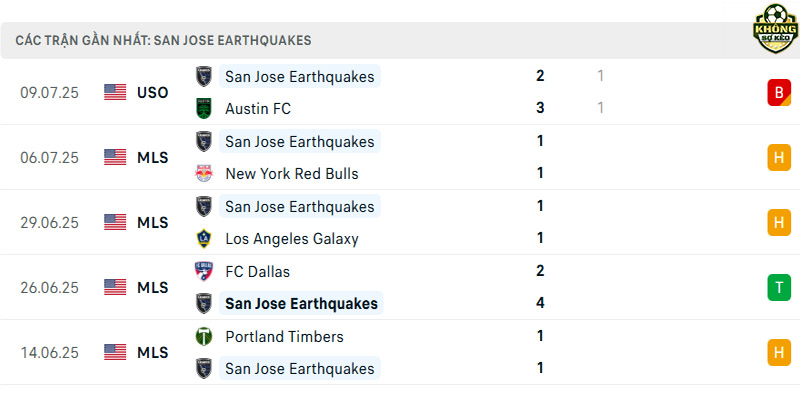Select the 26.06.25 match date
This screenshot has height=400, width=800.
pyautogui.click(x=49, y=288)
